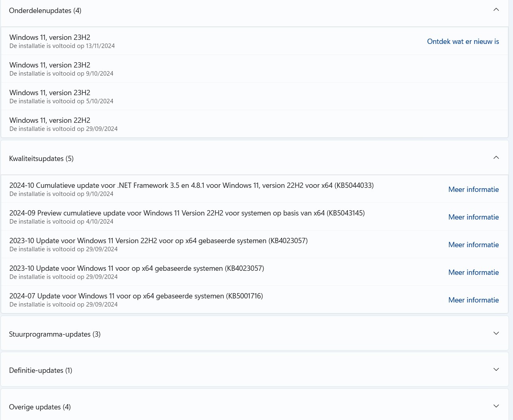Click the .NET Framework 3.5 cumulative update title

coord(191,185)
